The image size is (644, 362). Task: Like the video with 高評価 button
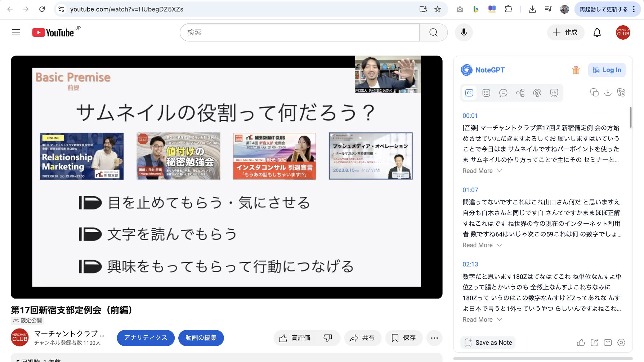coord(295,338)
